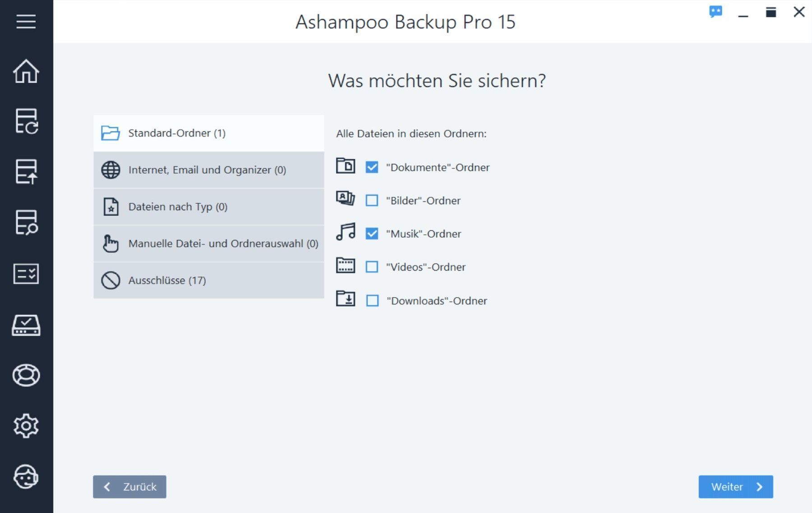
Task: Open the drive check icon
Action: 26,325
